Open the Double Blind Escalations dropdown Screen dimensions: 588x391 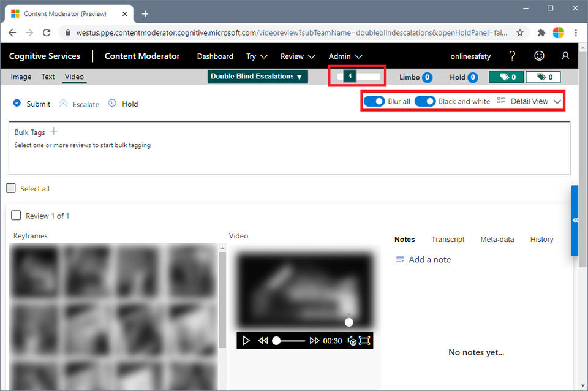coord(258,77)
